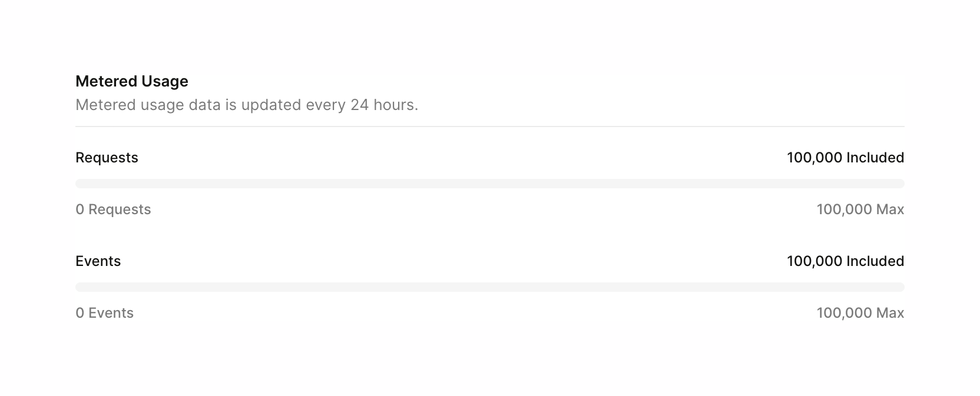Click the Metered Usage heading
This screenshot has height=396, width=980.
tap(131, 81)
